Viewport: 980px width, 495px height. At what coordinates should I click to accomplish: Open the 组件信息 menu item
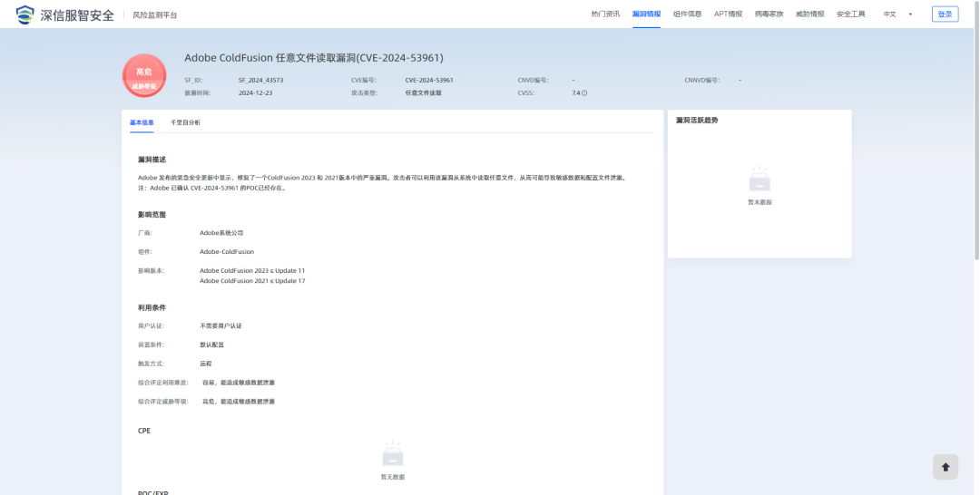[688, 15]
